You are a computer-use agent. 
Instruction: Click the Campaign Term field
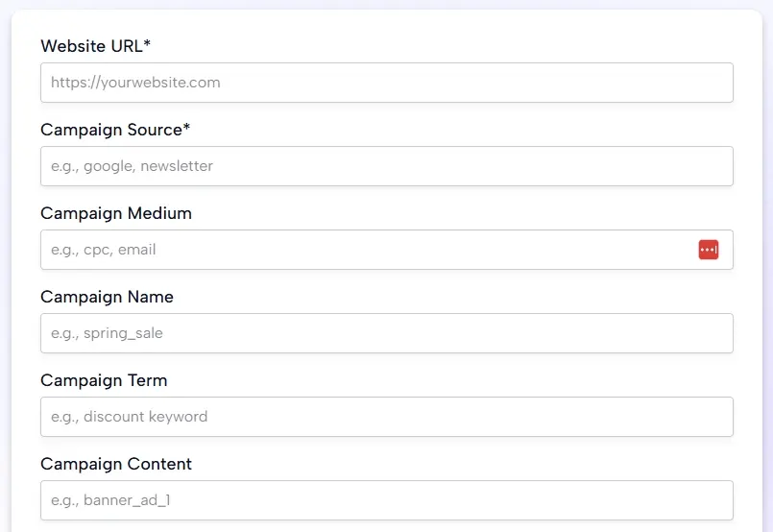pos(386,417)
